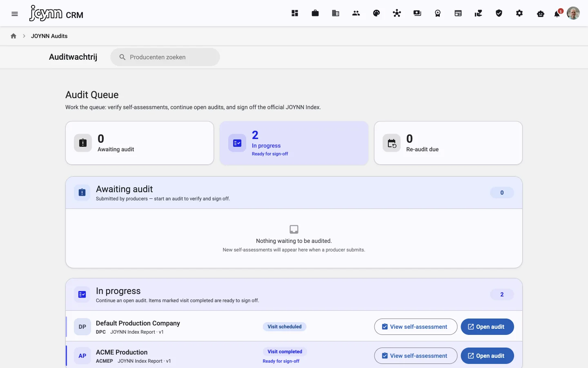Open audit for Default Production Company

click(x=487, y=327)
